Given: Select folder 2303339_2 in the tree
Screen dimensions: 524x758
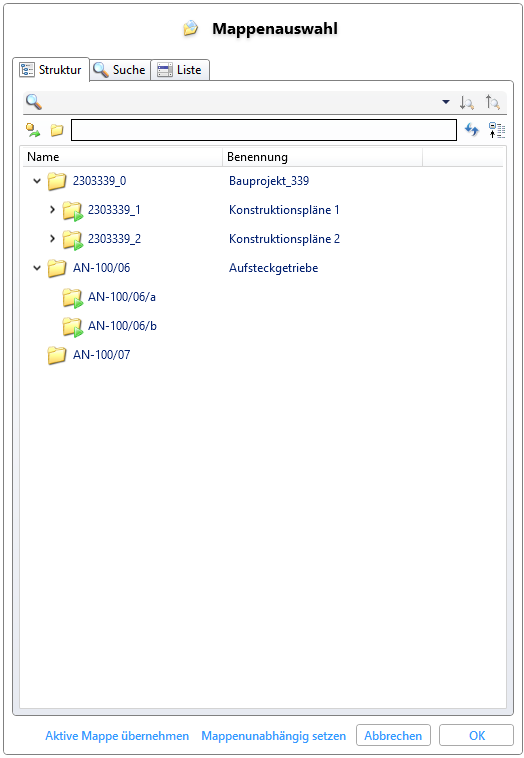Looking at the screenshot, I should pyautogui.click(x=114, y=239).
